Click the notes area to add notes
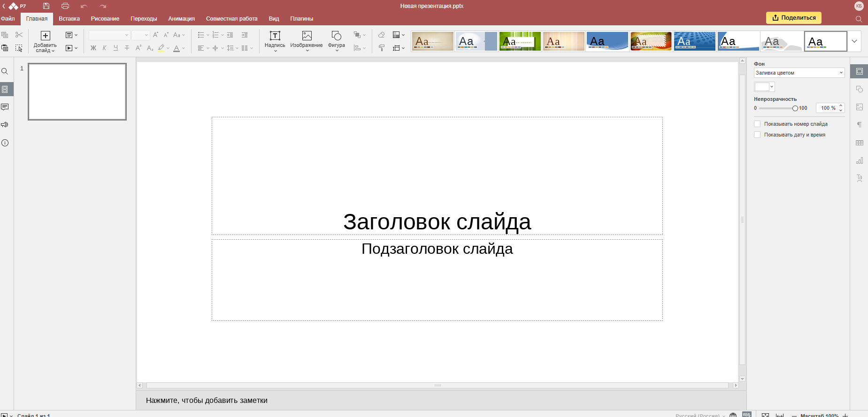Viewport: 868px width, 417px height. pos(441,400)
